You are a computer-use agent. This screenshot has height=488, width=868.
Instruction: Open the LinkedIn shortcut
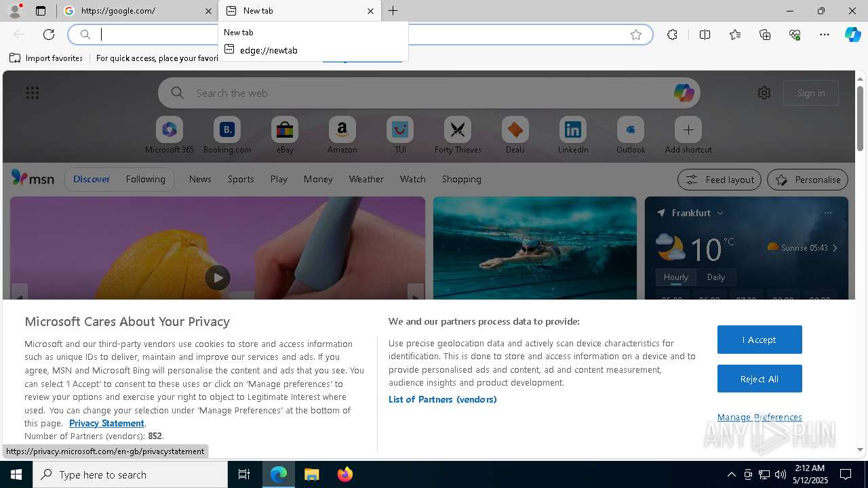tap(573, 135)
